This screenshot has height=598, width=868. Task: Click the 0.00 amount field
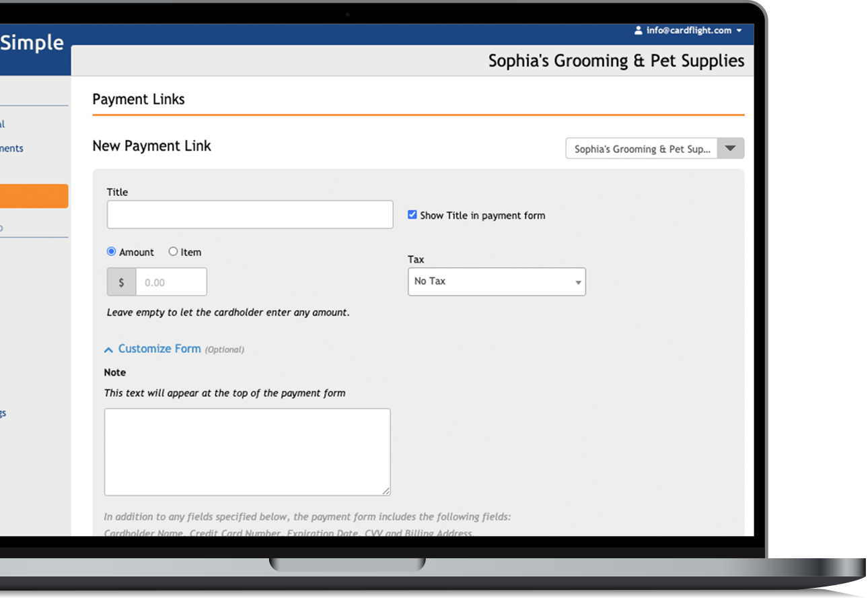point(170,281)
